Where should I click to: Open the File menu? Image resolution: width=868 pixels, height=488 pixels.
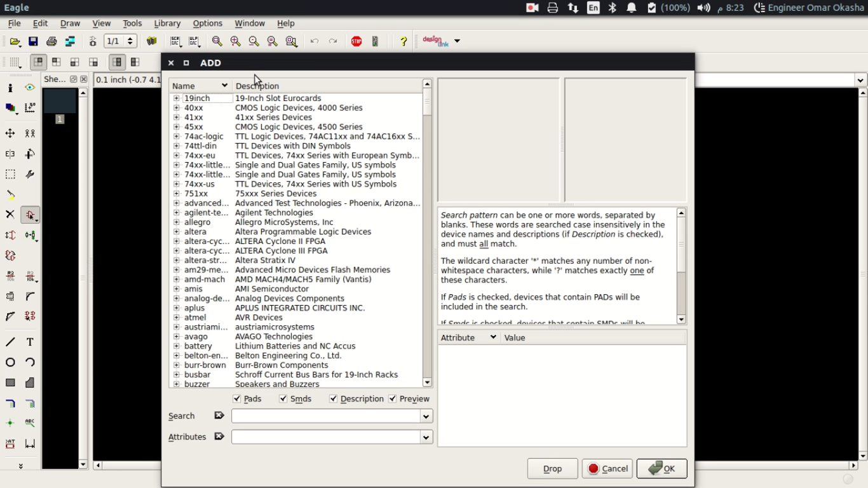tap(14, 24)
